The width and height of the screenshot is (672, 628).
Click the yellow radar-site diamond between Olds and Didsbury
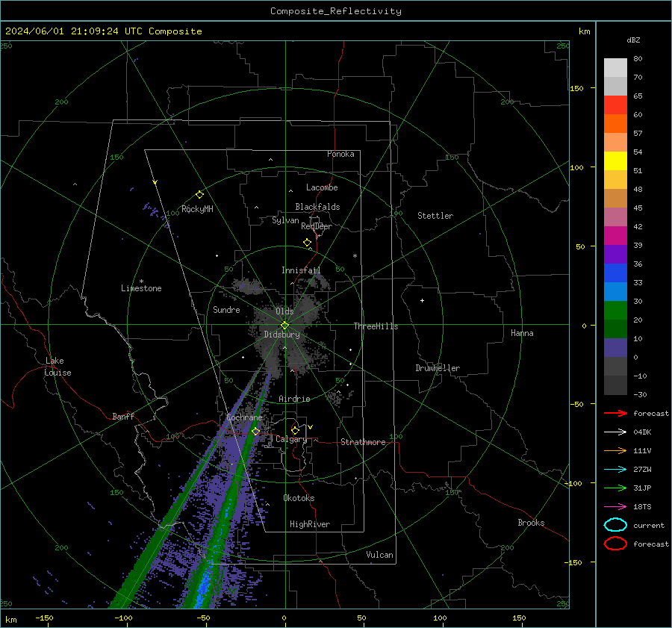(x=284, y=326)
